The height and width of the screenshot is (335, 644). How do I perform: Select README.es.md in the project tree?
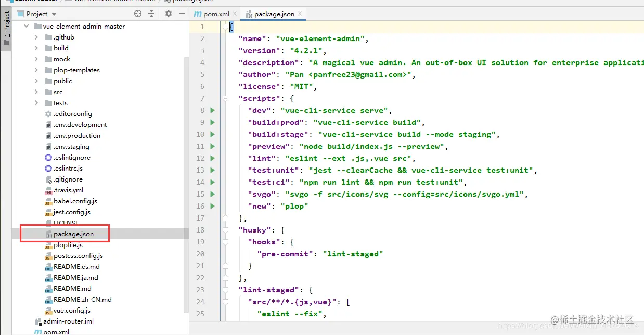click(x=76, y=267)
